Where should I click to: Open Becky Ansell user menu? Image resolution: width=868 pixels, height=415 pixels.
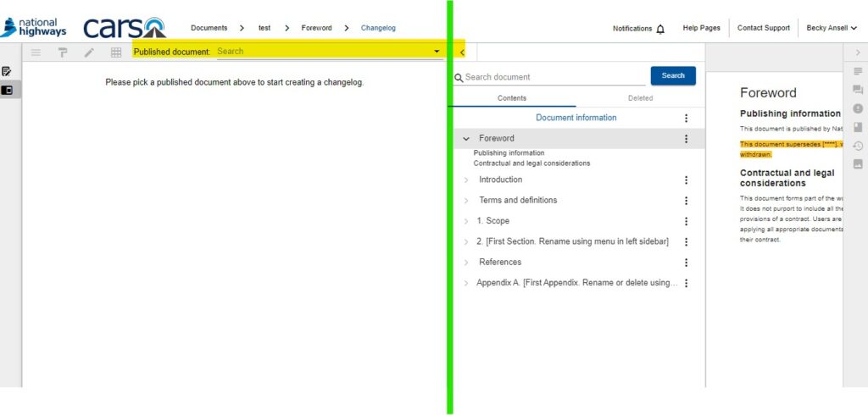point(831,28)
